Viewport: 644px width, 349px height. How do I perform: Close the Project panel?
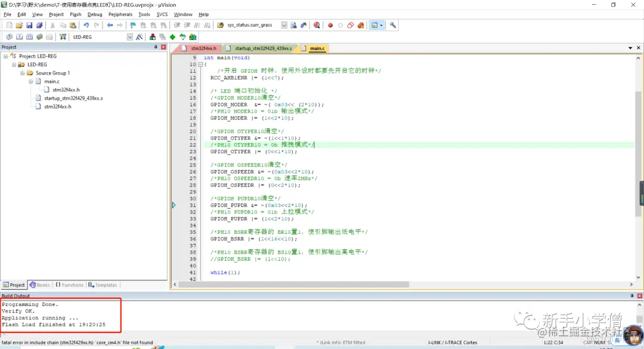tap(163, 47)
